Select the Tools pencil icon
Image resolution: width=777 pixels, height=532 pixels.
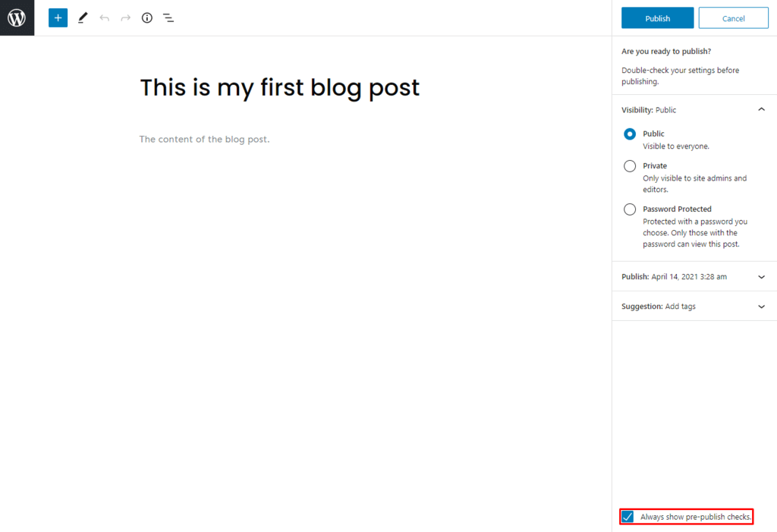click(83, 17)
